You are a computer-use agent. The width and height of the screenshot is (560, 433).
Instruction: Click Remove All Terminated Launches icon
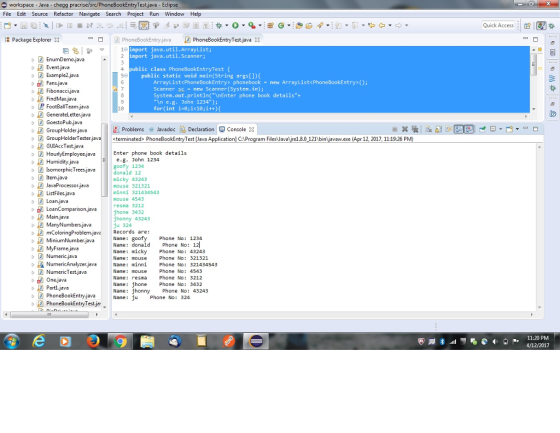415,129
